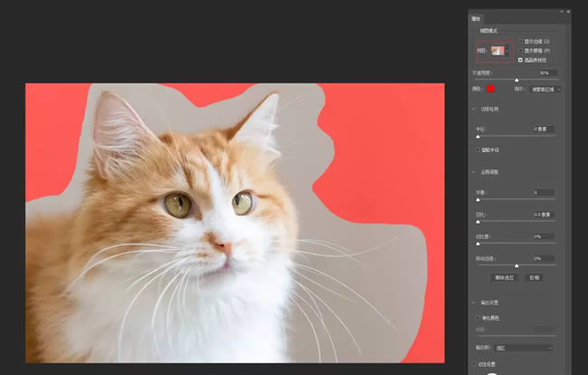Click the 不透明度 (Opacity) slider handle
This screenshot has height=375, width=588.
point(517,80)
